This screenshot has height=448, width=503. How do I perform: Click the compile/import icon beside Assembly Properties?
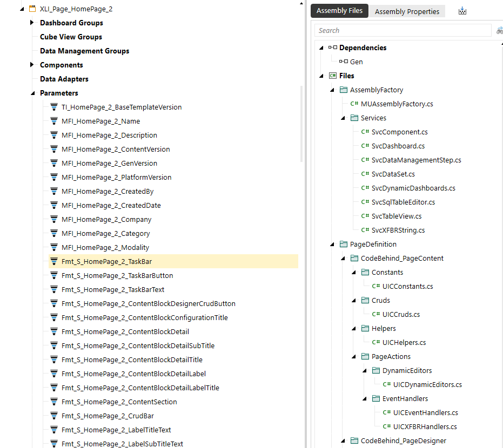462,11
